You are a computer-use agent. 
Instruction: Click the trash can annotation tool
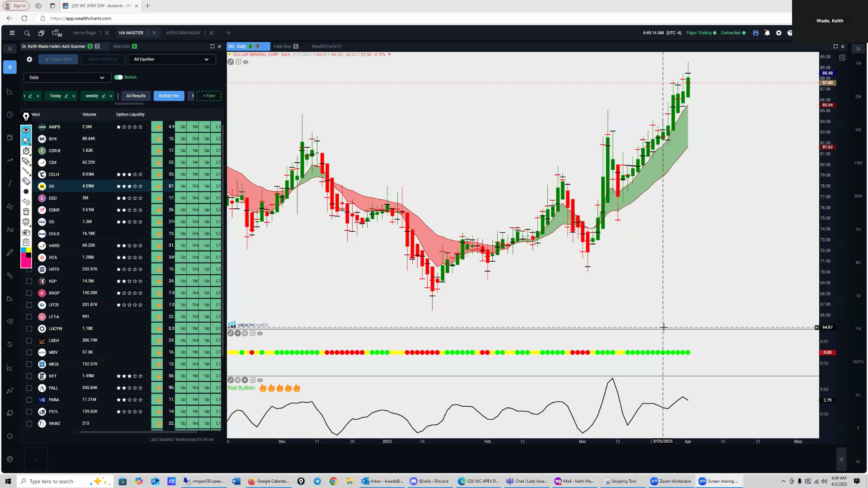(26, 211)
